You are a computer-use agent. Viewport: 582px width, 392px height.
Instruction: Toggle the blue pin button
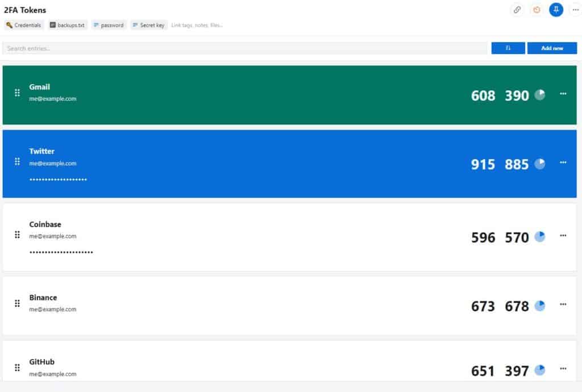(556, 10)
